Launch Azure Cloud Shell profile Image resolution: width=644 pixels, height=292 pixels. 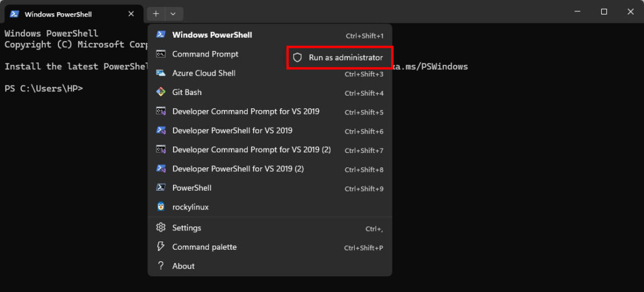pos(270,73)
